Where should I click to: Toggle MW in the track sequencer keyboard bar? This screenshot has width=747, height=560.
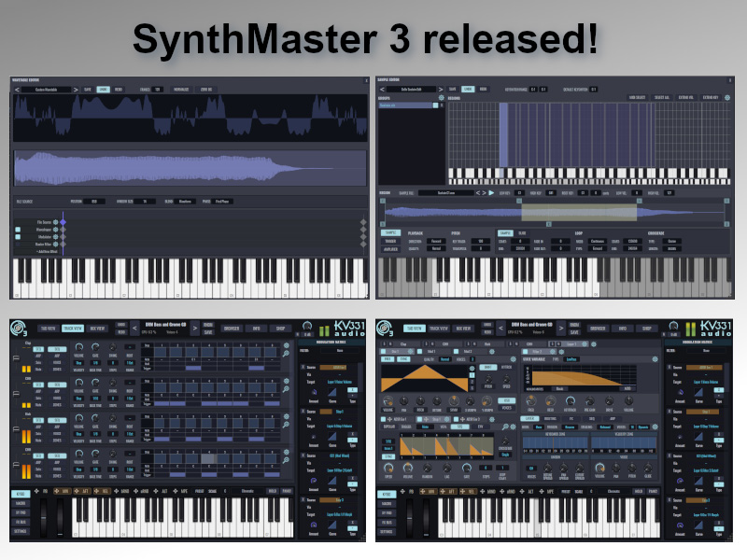coord(63,491)
